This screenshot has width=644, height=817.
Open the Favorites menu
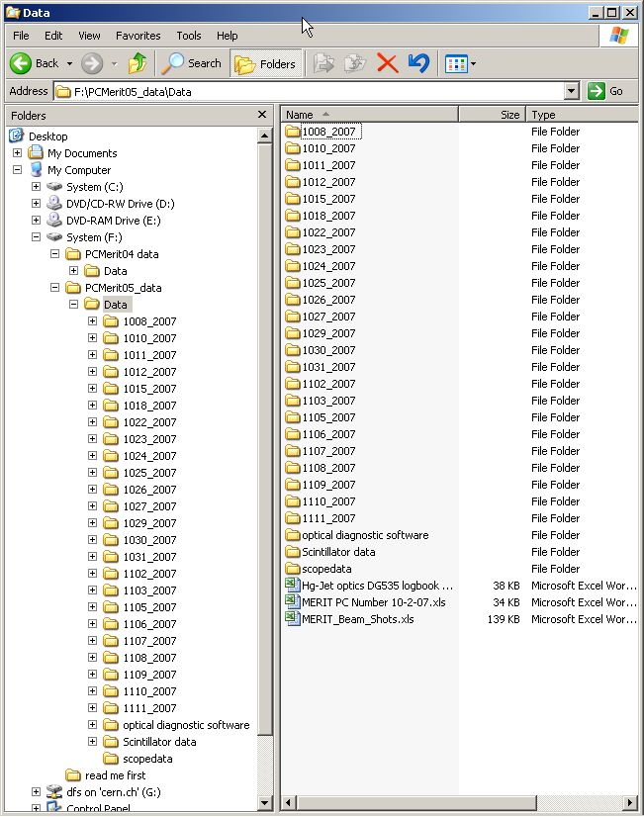[x=138, y=36]
